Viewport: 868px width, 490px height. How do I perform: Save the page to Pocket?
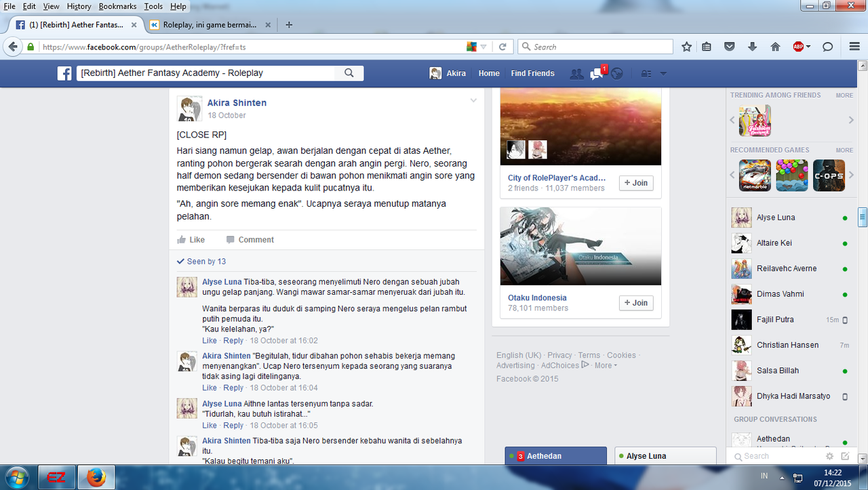(729, 46)
